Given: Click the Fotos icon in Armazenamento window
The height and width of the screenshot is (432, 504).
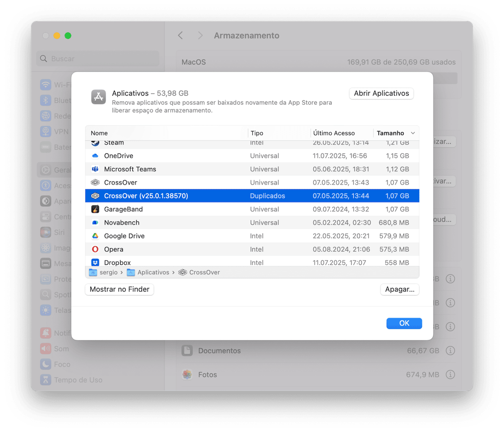Looking at the screenshot, I should click(x=187, y=374).
